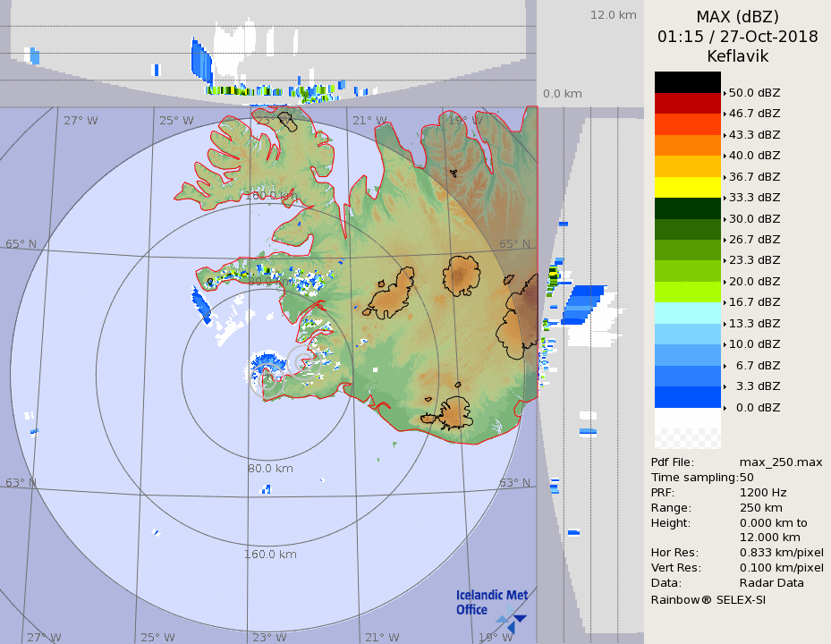The image size is (831, 644).
Task: Click the dark green 30.0 dBZ swatch
Action: click(x=687, y=208)
